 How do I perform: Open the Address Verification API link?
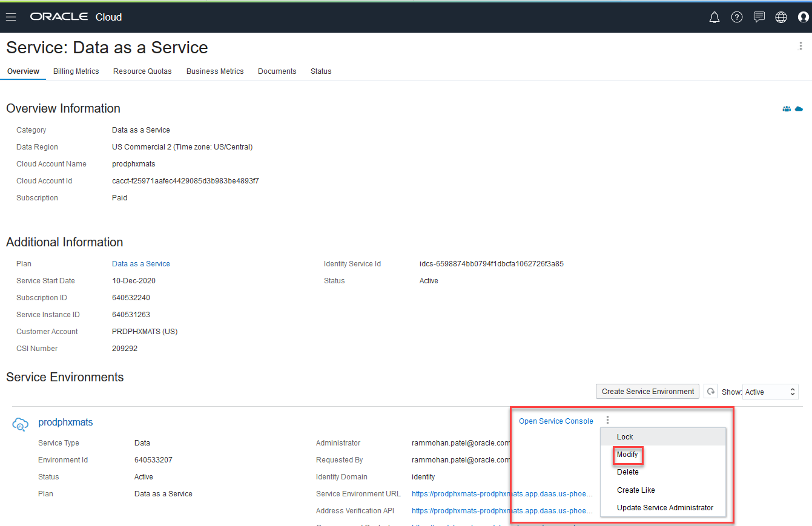(502, 511)
